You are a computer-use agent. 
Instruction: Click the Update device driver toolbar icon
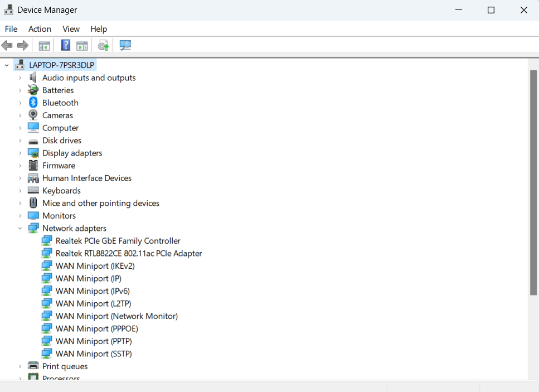103,46
